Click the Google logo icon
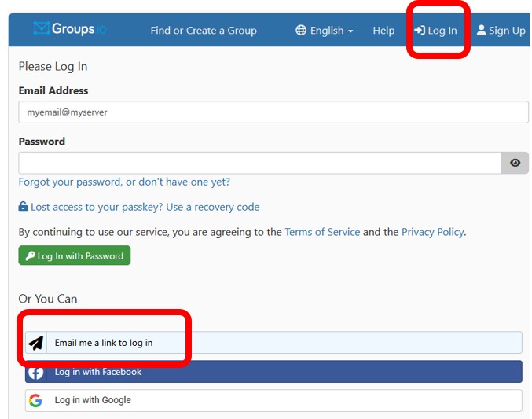Image resolution: width=532 pixels, height=419 pixels. (35, 400)
